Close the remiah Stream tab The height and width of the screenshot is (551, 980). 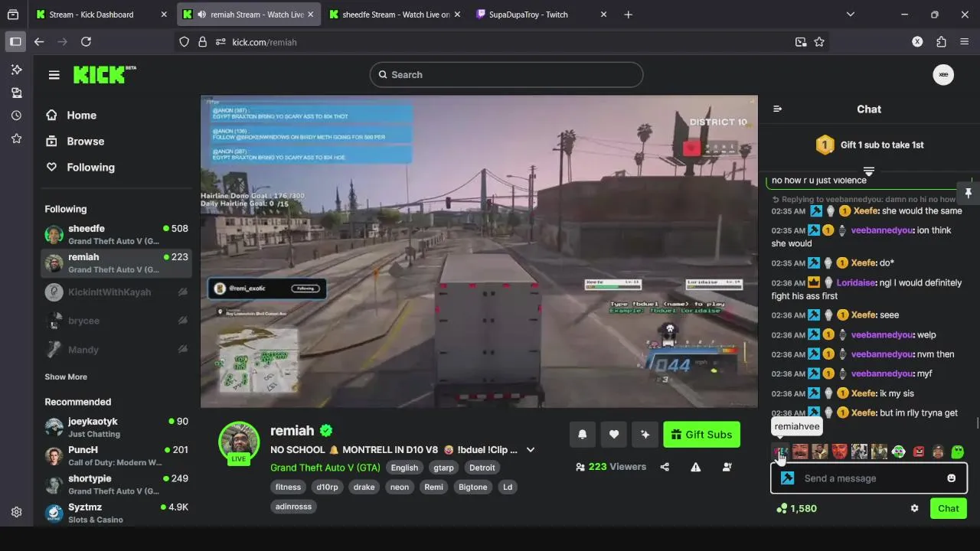[x=309, y=15]
